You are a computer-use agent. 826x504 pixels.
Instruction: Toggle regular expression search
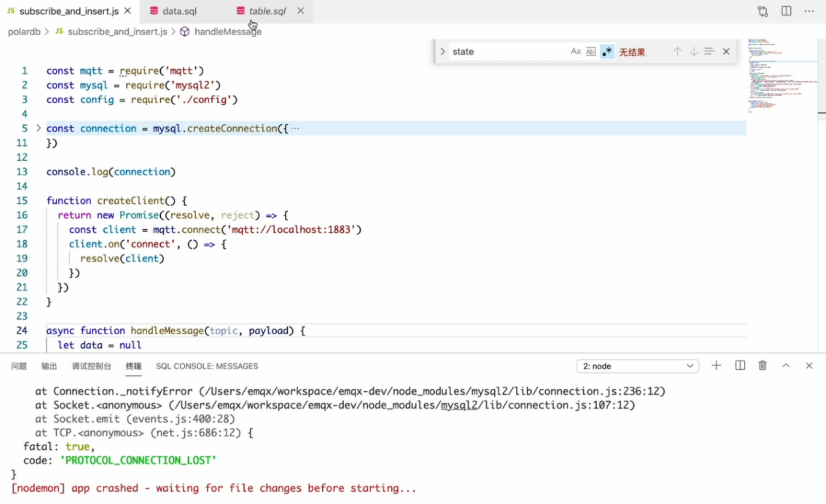point(607,51)
